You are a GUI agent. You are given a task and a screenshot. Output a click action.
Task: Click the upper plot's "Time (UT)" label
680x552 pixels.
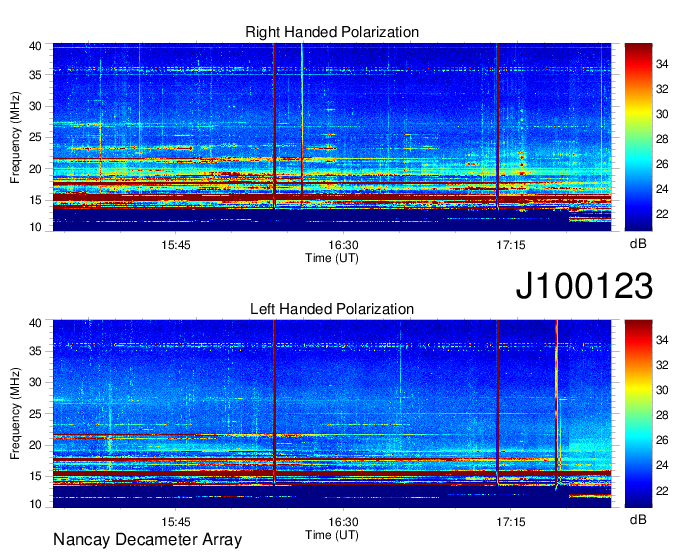(332, 258)
